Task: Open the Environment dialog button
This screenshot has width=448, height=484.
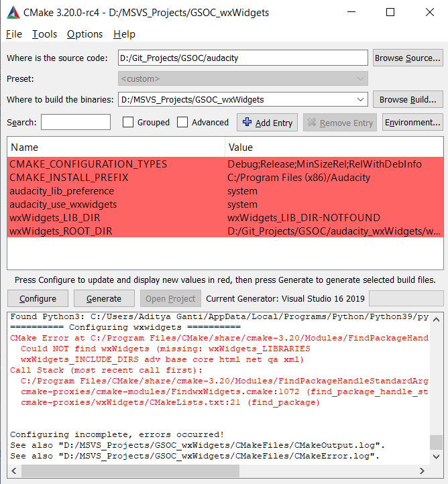Action: [412, 123]
